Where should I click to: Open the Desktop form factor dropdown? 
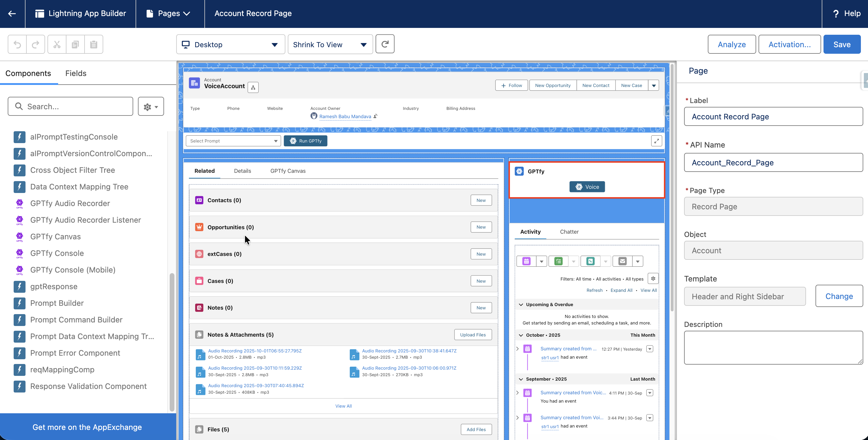point(230,45)
